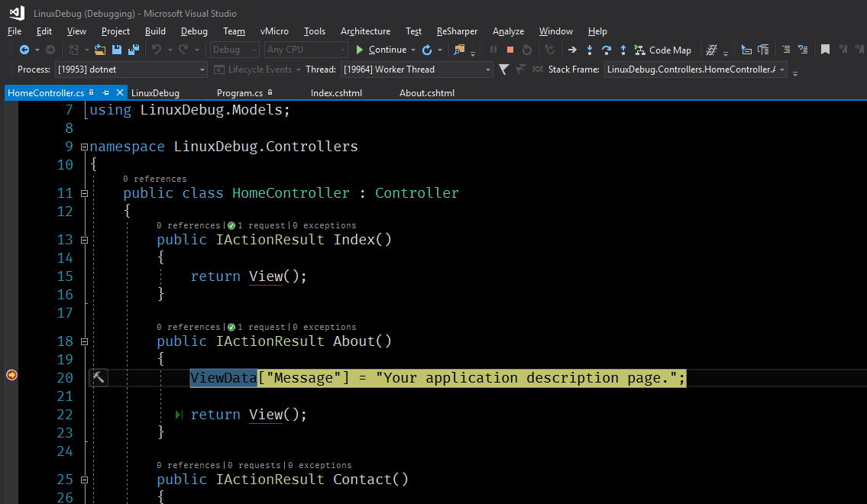Open the Thread dropdown showing Worker Thread
The width and height of the screenshot is (867, 504).
417,69
